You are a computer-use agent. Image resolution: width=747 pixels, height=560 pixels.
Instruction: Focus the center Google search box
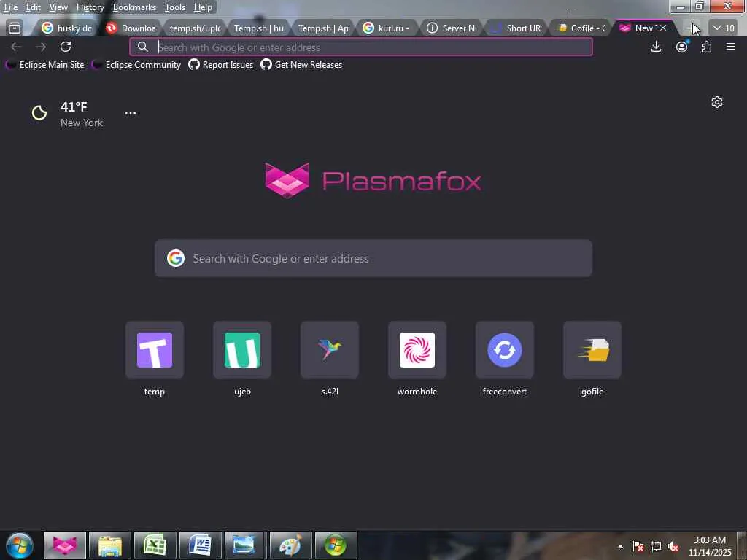[x=373, y=259]
